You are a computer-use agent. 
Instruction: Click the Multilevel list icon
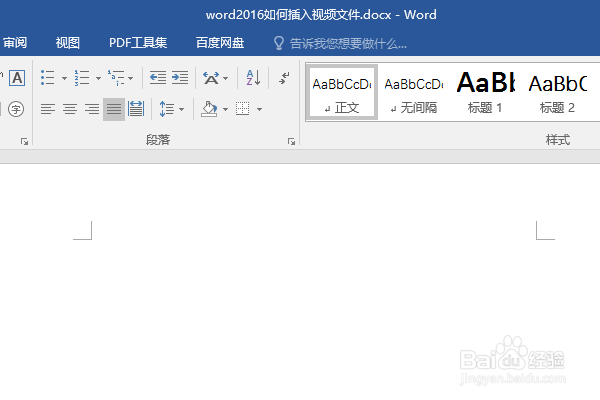[116, 78]
